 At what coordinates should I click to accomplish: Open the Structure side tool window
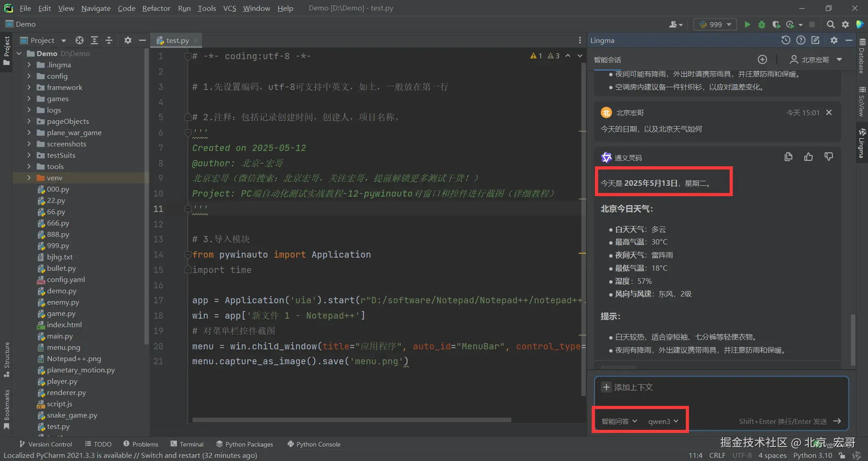click(x=7, y=359)
